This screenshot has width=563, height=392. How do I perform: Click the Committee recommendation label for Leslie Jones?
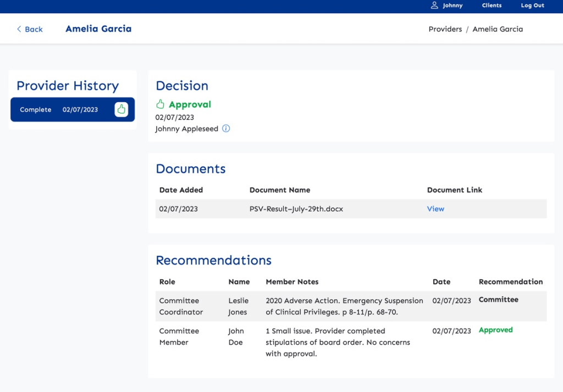tap(498, 300)
